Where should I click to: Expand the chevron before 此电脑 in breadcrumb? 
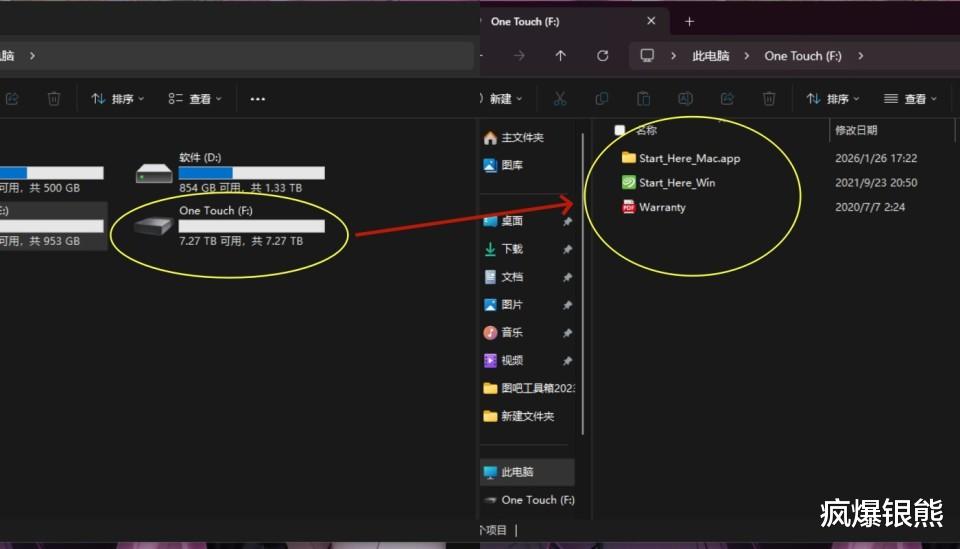[673, 56]
